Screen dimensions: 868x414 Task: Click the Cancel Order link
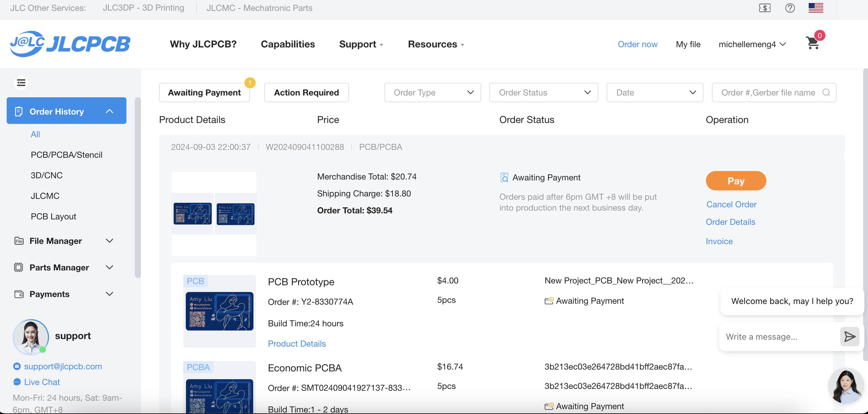[731, 204]
